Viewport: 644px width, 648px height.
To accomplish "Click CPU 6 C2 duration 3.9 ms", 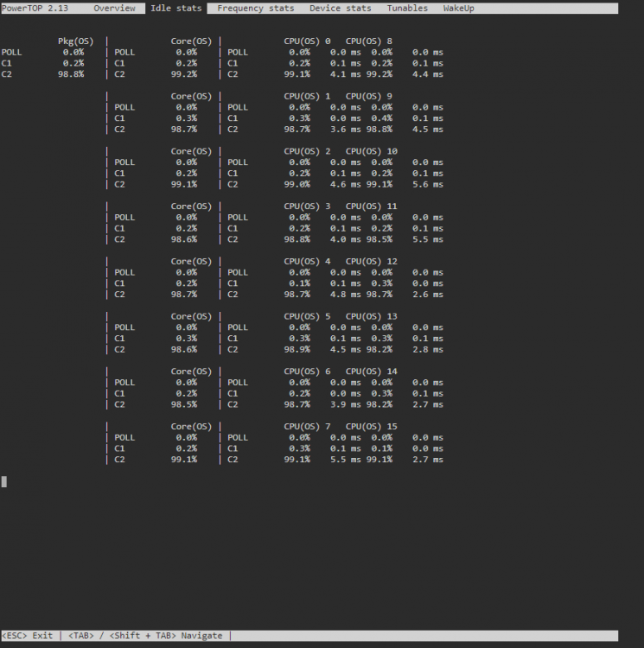I will pyautogui.click(x=346, y=404).
